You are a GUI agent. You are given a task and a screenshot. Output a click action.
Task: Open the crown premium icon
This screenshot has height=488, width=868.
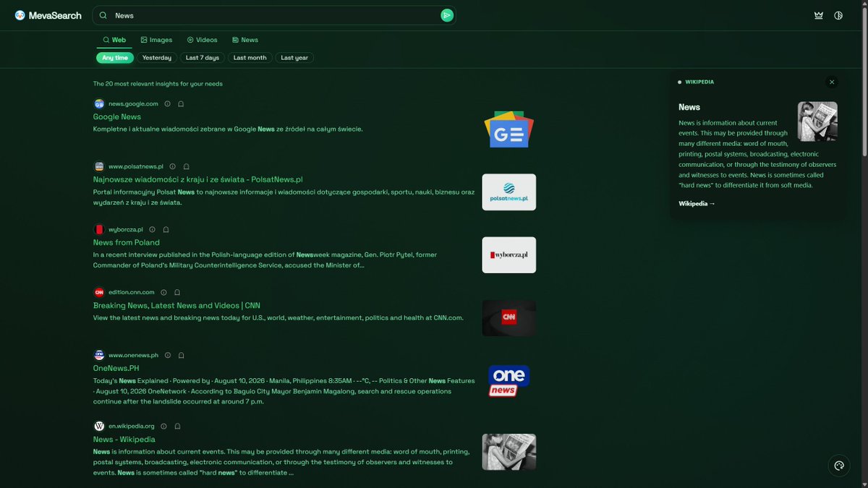[x=819, y=15]
